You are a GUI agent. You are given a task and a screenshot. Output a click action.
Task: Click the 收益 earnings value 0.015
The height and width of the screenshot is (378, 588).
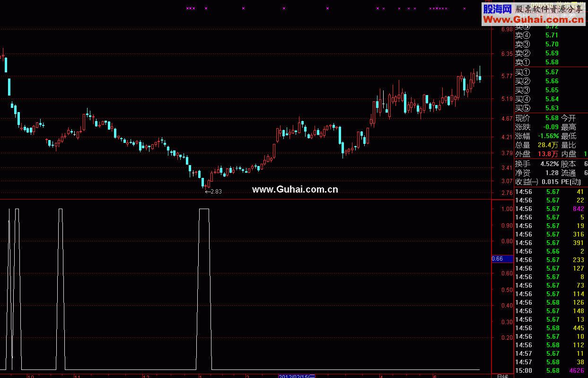pyautogui.click(x=550, y=182)
